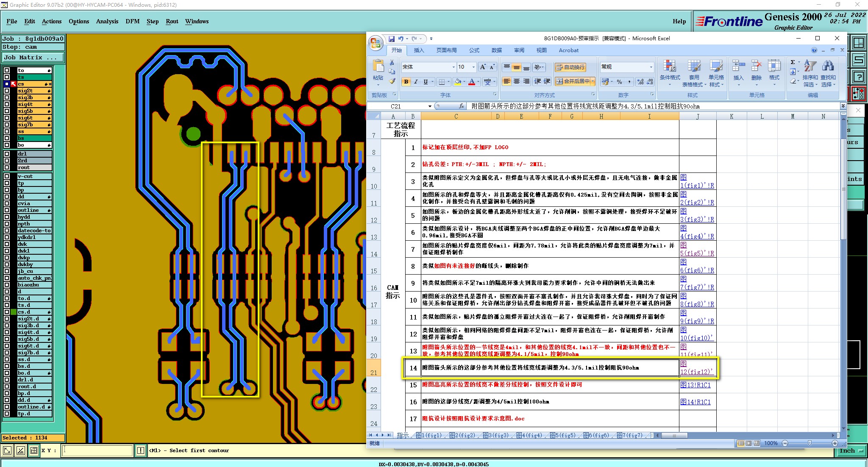Toggle visibility checkbox of layer v-cut
This screenshot has width=868, height=467.
click(x=7, y=176)
